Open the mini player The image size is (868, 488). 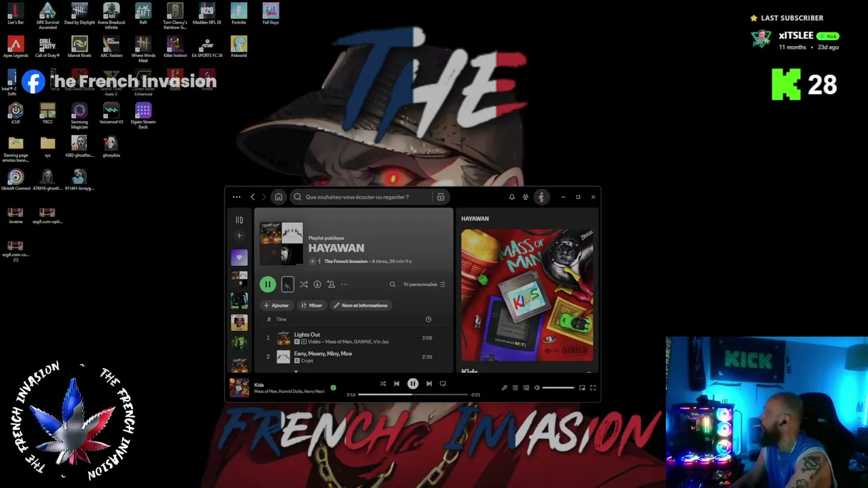pyautogui.click(x=582, y=388)
